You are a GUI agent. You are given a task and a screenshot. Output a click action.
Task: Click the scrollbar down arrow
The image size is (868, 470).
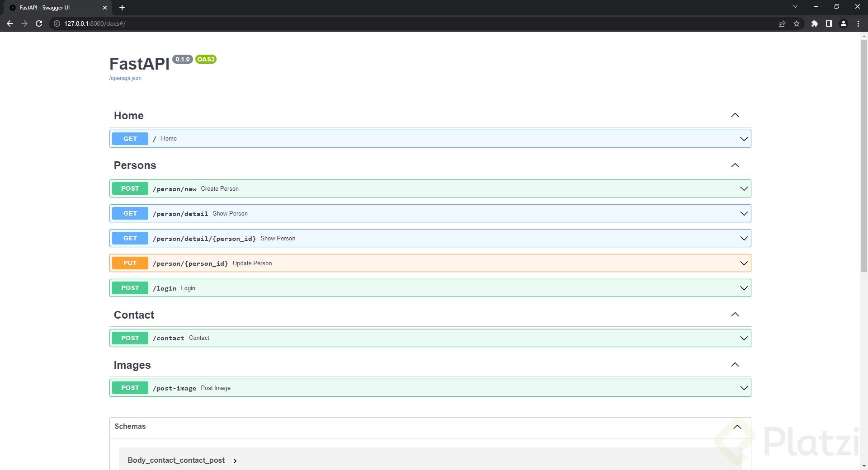864,466
